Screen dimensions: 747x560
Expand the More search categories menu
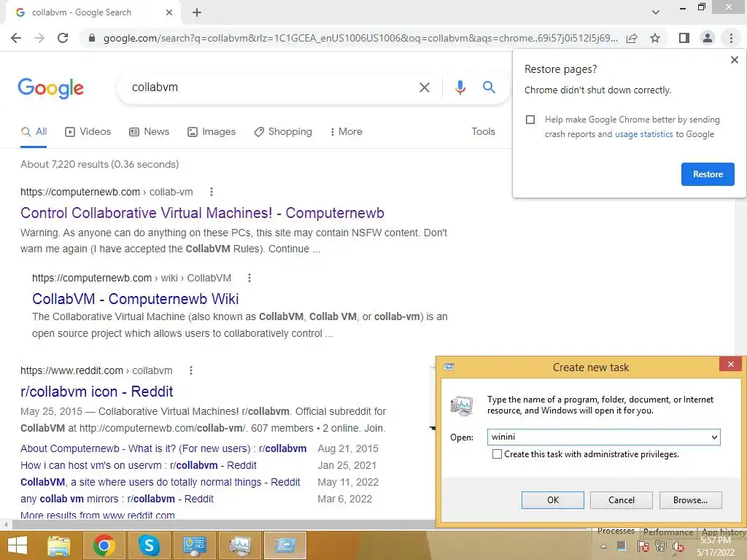[346, 132]
